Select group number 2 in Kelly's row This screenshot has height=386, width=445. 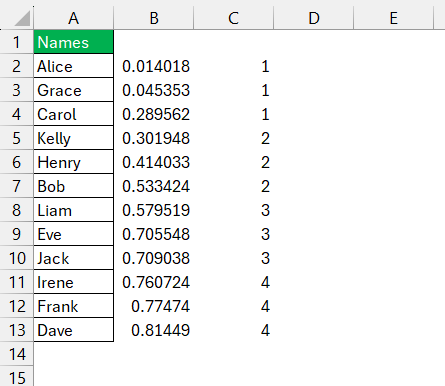click(265, 138)
